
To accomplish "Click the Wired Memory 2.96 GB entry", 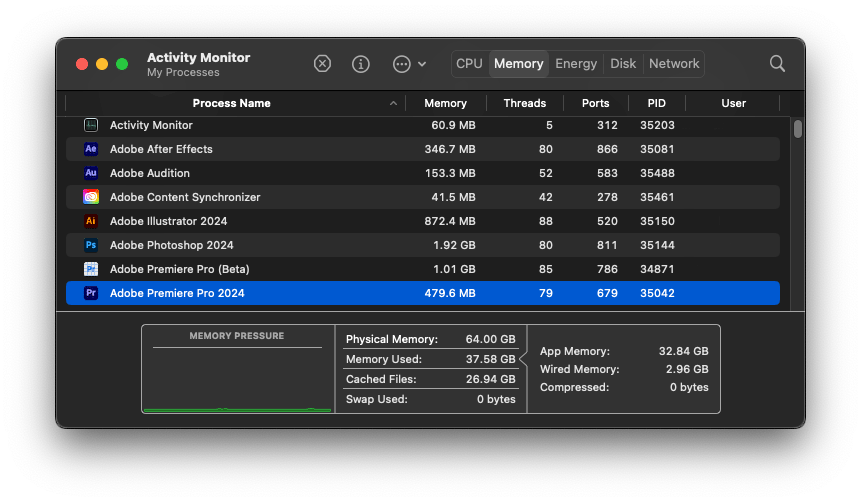I will point(624,369).
